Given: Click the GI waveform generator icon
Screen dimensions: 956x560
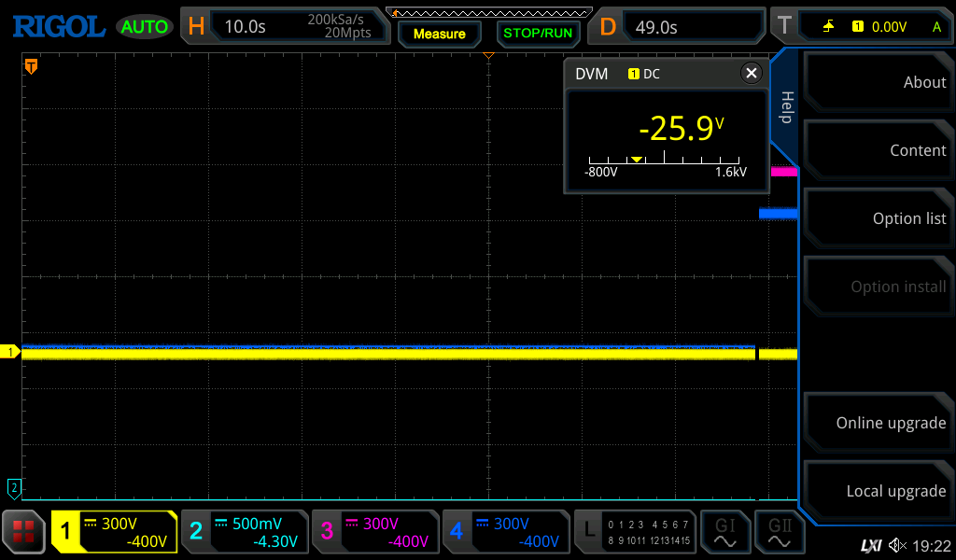Looking at the screenshot, I should [x=724, y=532].
